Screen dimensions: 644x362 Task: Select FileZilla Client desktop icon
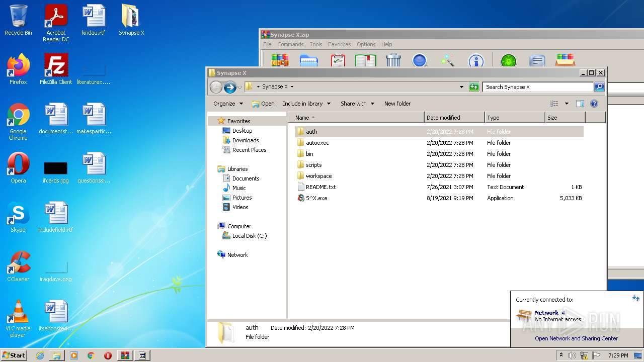[56, 69]
